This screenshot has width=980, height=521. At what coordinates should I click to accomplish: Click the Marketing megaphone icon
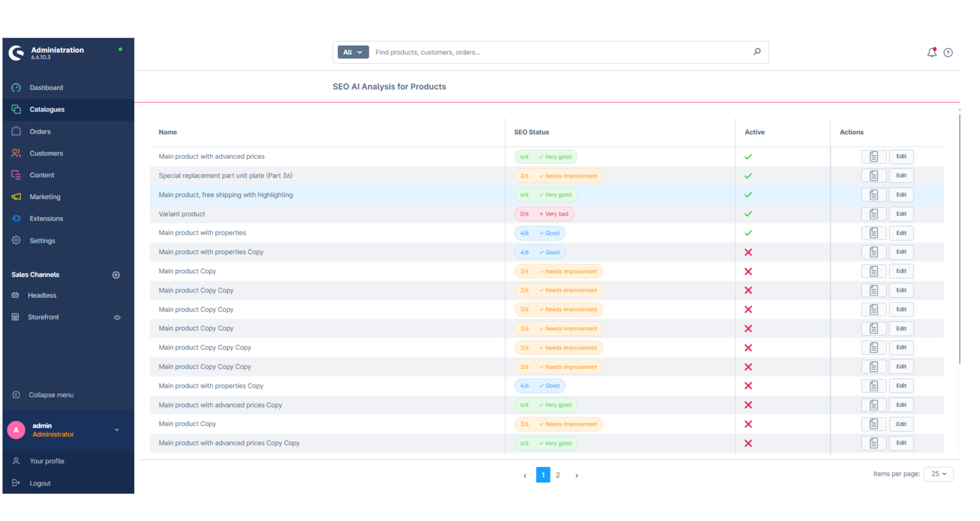[x=16, y=197]
